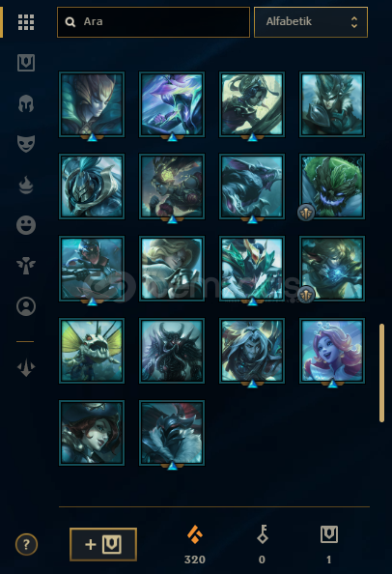Click the plus chest purchase button

click(x=103, y=544)
